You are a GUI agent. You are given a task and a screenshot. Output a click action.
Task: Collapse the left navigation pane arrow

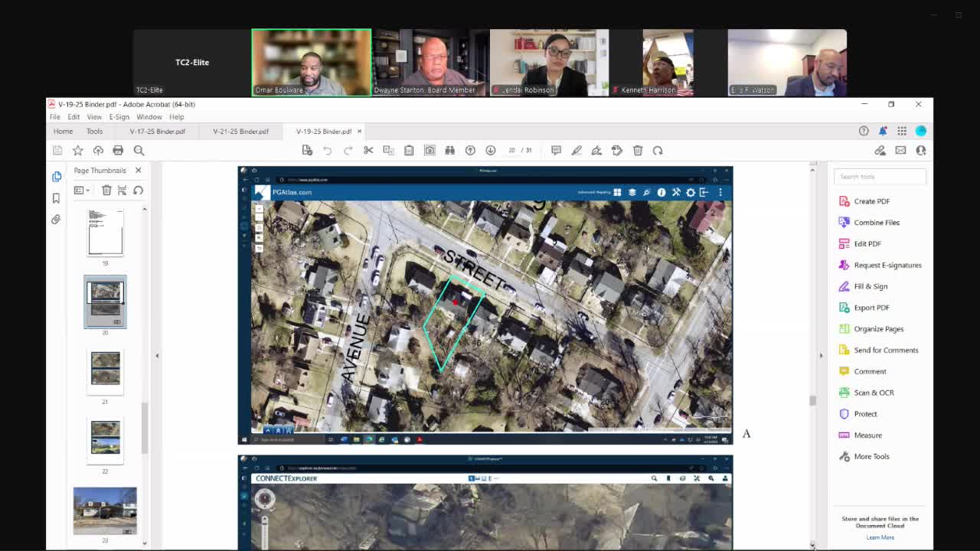157,355
